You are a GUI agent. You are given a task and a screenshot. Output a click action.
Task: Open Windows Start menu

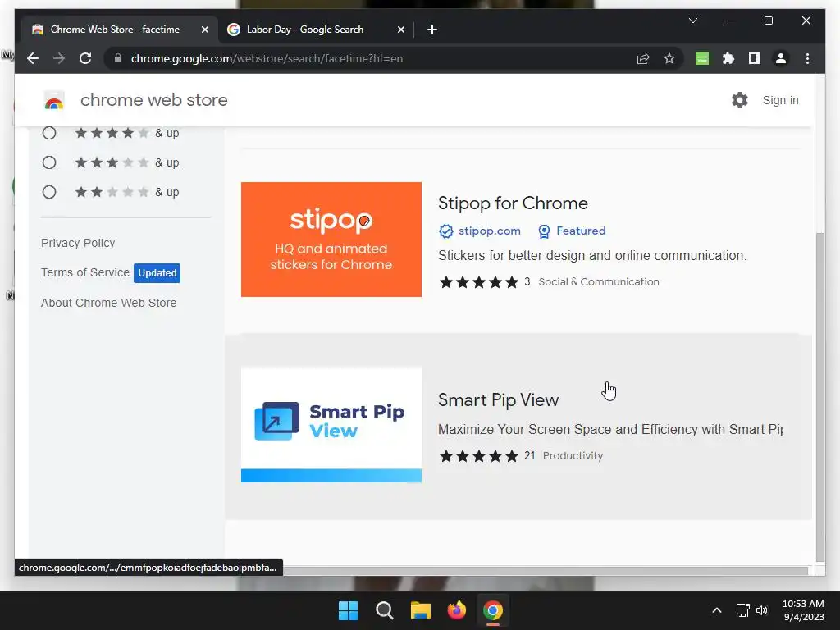348,610
